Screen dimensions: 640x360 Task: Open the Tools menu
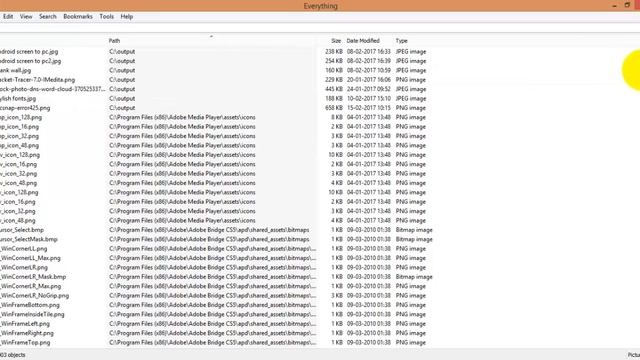click(x=107, y=17)
